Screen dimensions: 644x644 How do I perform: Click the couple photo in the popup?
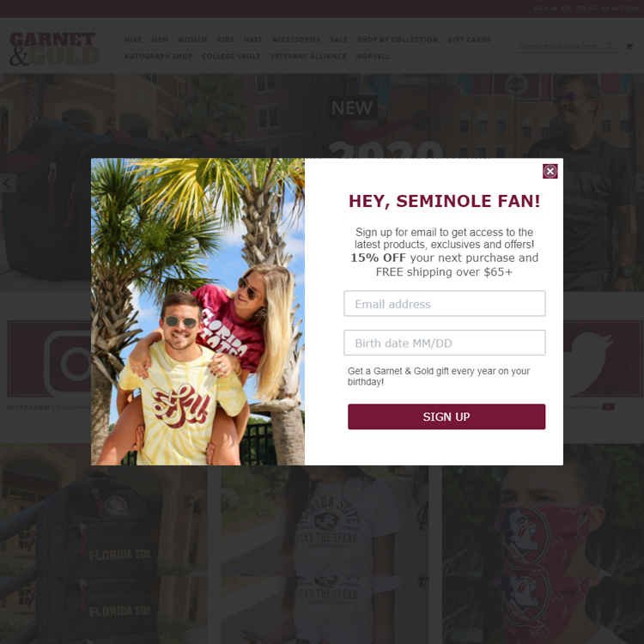coord(197,312)
